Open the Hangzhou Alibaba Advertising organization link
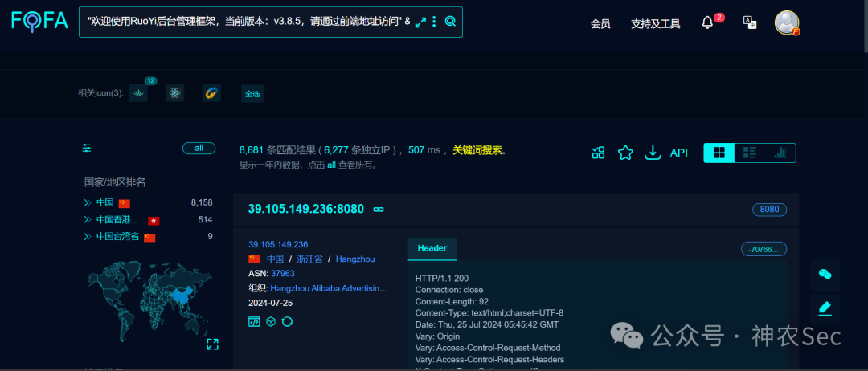 (x=329, y=288)
